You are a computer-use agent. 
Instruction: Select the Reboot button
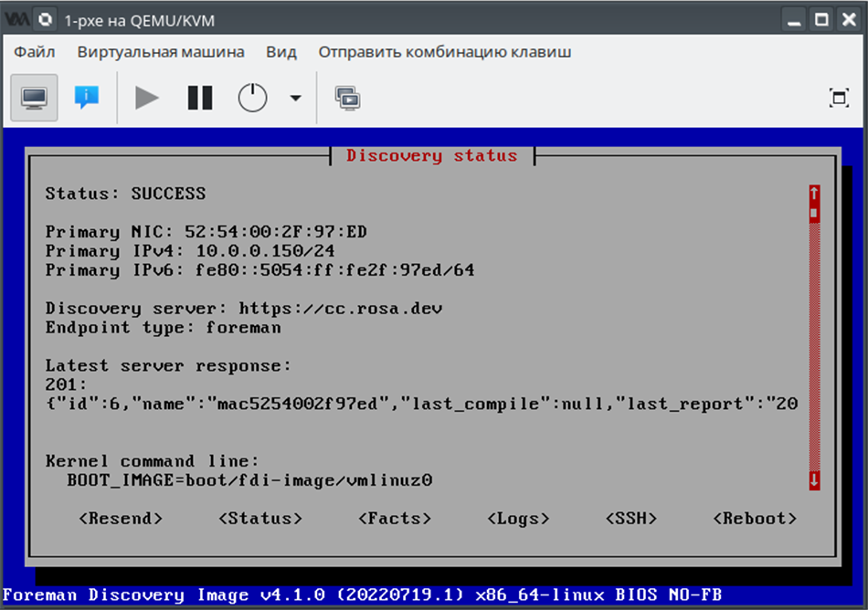pyautogui.click(x=755, y=519)
